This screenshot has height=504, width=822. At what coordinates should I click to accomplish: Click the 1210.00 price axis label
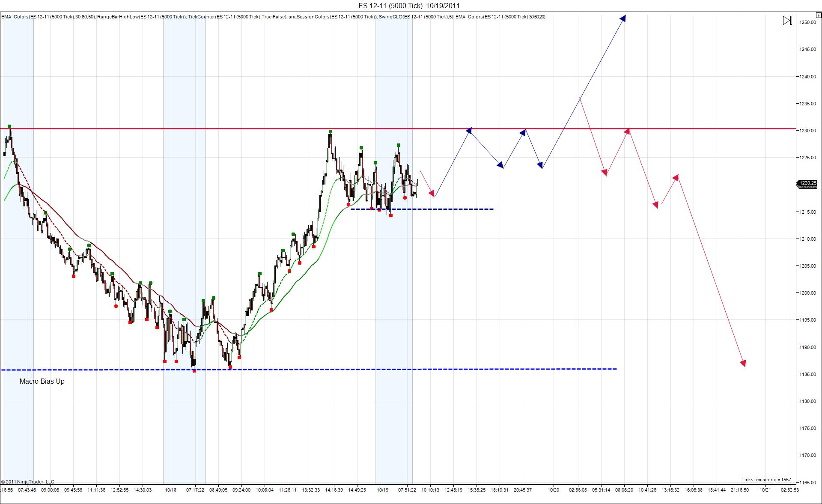point(807,239)
